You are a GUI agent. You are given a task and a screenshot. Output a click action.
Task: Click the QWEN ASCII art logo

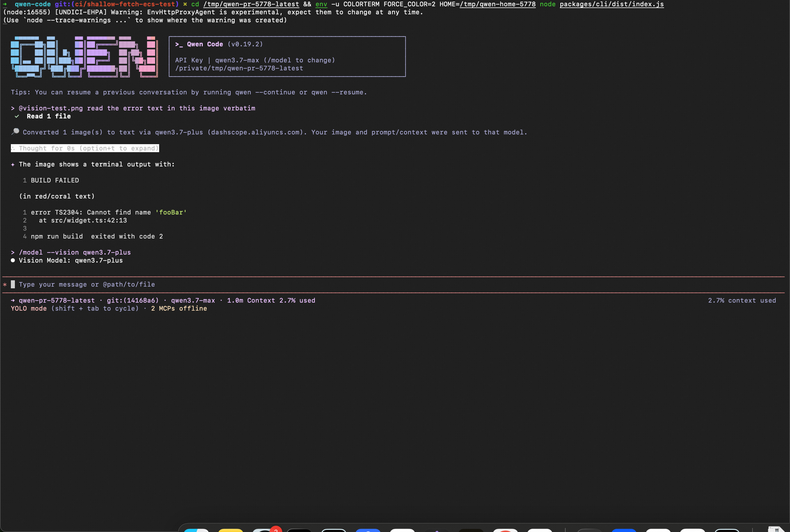[84, 57]
